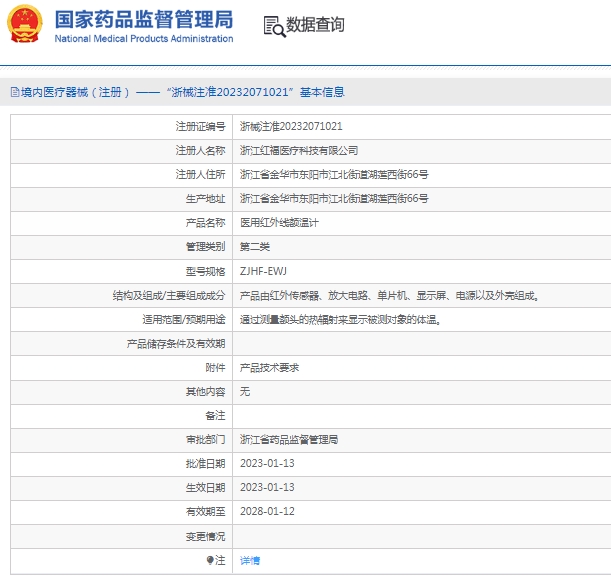The height and width of the screenshot is (580, 611).
Task: Click the 变更情况 label
Action: tap(205, 537)
